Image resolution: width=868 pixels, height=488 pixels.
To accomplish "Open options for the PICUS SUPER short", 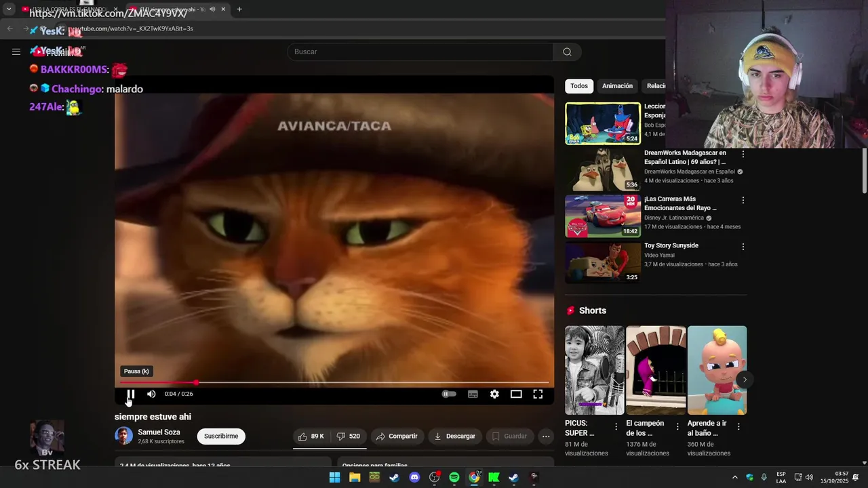I will pyautogui.click(x=616, y=427).
